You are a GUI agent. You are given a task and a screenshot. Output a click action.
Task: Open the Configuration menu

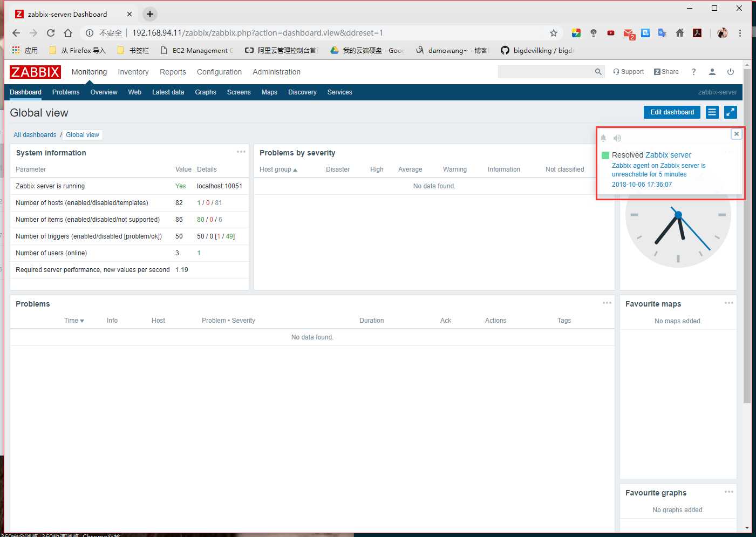(x=219, y=72)
